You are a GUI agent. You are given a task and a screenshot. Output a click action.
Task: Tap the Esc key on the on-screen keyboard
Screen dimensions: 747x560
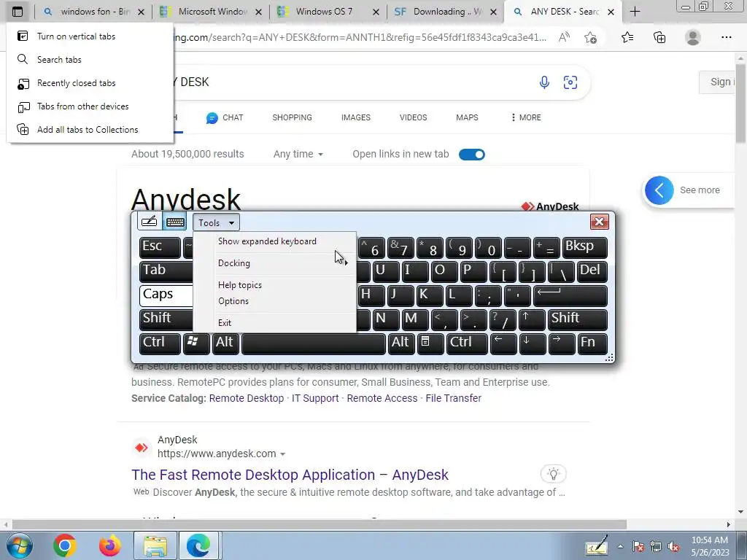pyautogui.click(x=160, y=248)
